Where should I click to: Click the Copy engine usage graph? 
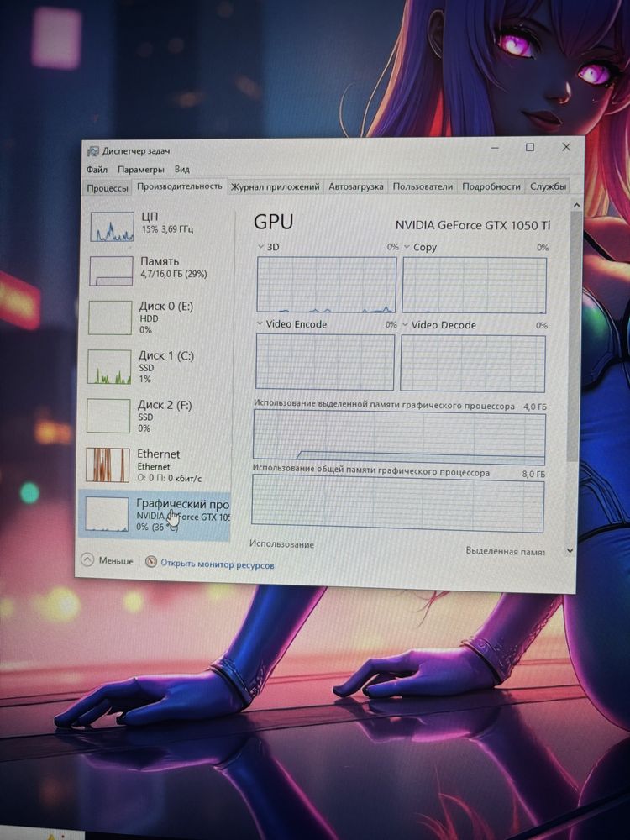click(x=474, y=285)
